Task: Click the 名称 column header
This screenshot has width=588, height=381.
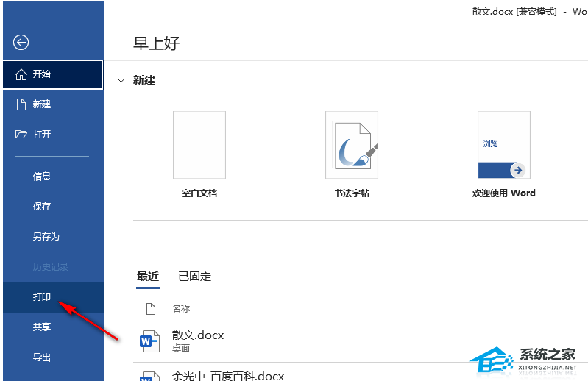Action: pyautogui.click(x=181, y=309)
